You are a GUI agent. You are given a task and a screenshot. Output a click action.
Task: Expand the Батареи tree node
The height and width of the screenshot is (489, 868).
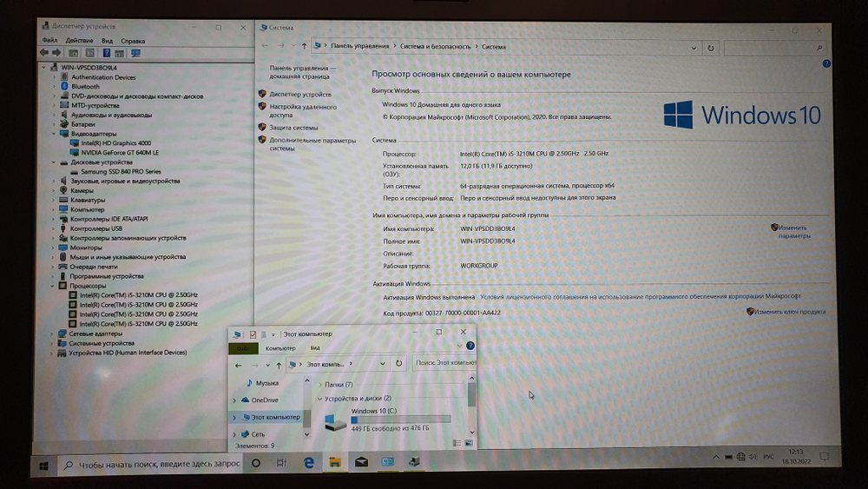[54, 124]
